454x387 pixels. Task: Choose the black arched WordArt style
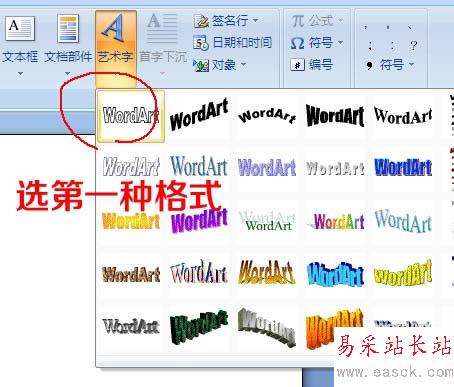(x=267, y=115)
